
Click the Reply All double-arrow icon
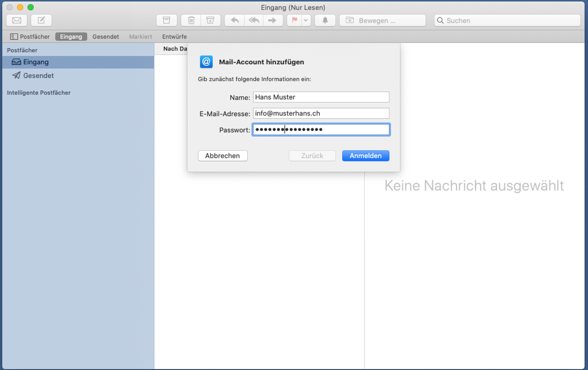click(x=254, y=20)
